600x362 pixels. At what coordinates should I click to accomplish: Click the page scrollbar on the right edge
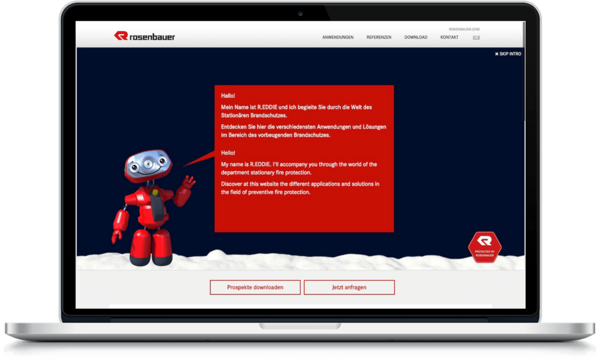[525, 165]
